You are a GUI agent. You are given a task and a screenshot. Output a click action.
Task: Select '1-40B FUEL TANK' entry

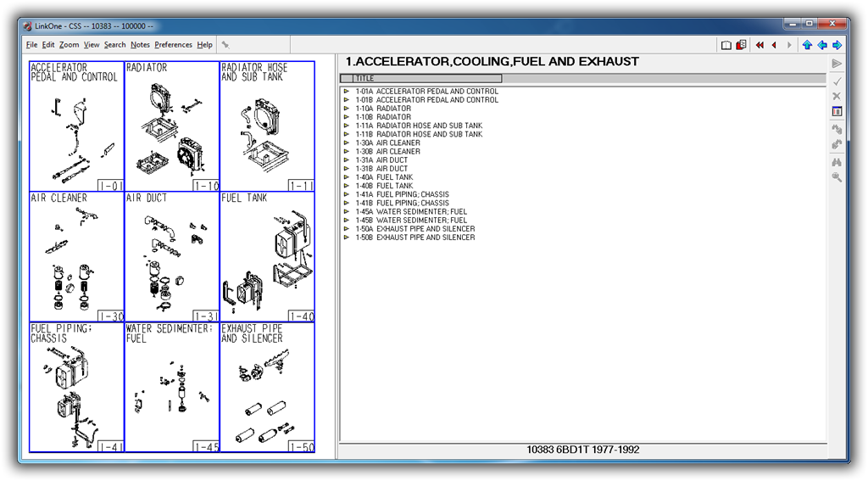click(x=384, y=186)
